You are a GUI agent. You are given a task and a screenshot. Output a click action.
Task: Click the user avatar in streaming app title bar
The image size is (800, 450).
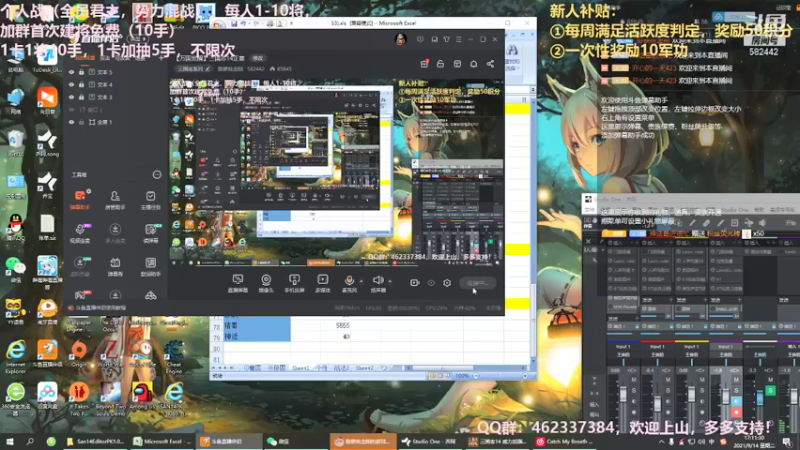pos(401,39)
